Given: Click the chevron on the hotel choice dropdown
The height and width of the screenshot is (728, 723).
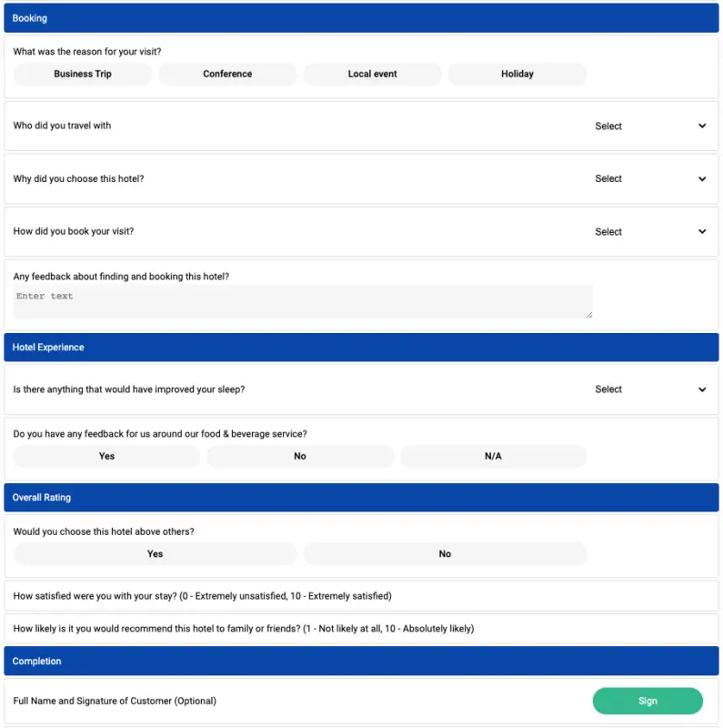Looking at the screenshot, I should (x=701, y=178).
